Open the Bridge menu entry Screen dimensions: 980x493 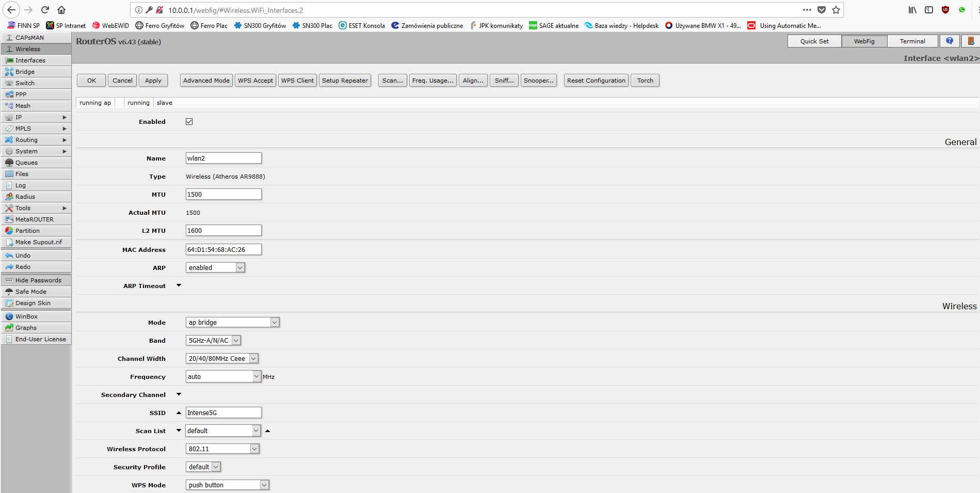tap(36, 72)
